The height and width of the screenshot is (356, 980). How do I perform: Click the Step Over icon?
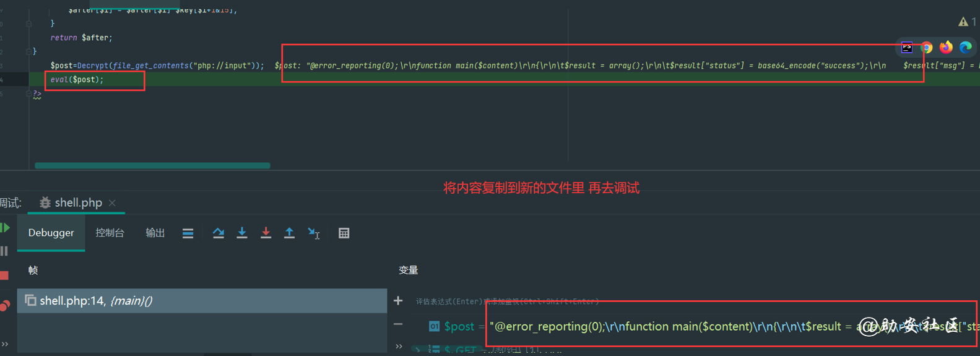218,233
